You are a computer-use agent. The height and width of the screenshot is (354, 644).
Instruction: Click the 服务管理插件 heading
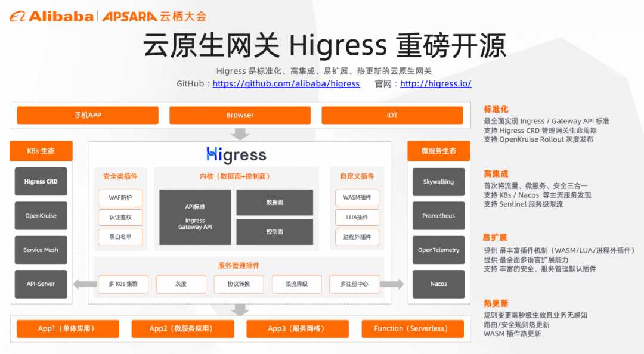click(239, 266)
